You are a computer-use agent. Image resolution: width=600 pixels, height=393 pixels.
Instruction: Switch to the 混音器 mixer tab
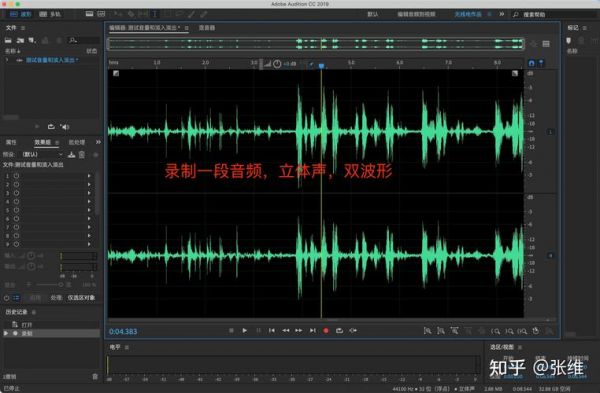pyautogui.click(x=207, y=28)
